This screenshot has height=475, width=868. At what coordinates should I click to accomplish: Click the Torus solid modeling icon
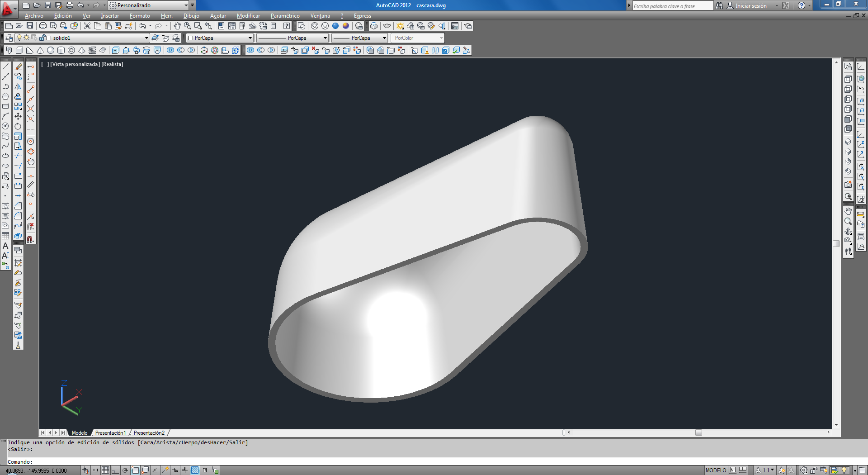tap(71, 50)
